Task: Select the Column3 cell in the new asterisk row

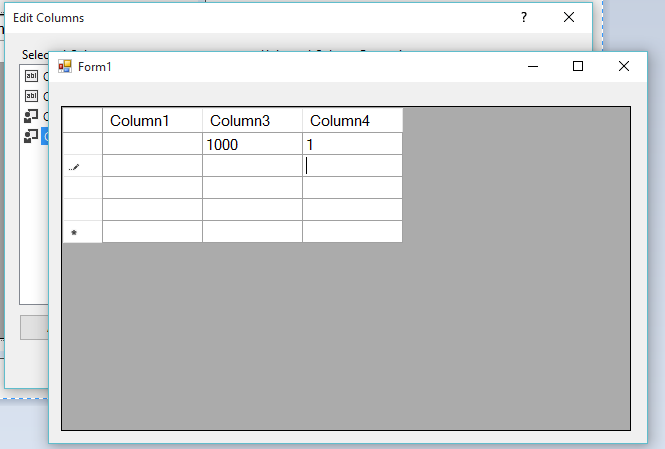Action: [x=252, y=232]
